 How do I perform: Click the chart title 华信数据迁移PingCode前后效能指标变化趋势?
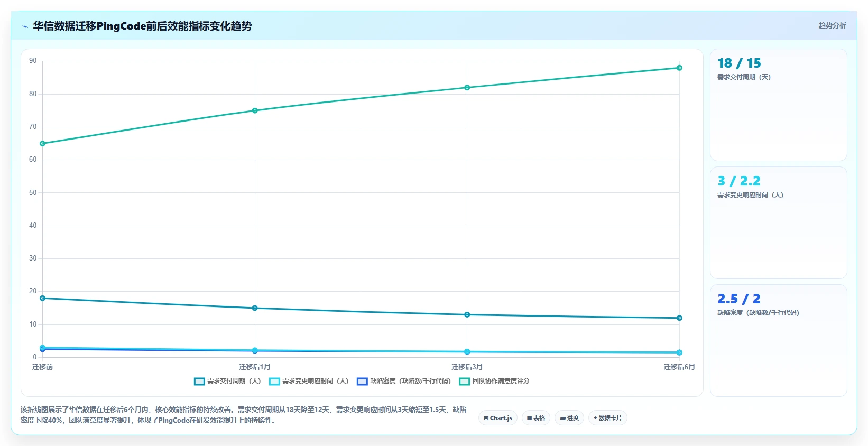142,26
